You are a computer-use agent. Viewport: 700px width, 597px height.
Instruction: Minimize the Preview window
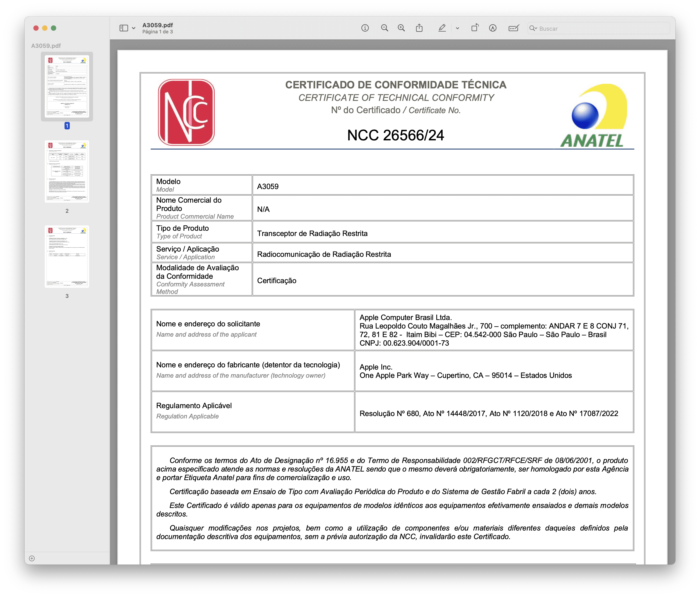point(45,28)
